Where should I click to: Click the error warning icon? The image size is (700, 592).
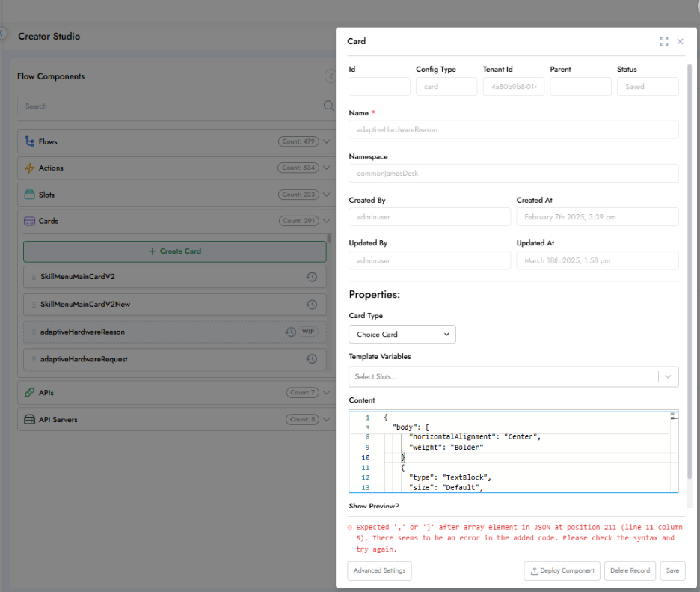(350, 528)
